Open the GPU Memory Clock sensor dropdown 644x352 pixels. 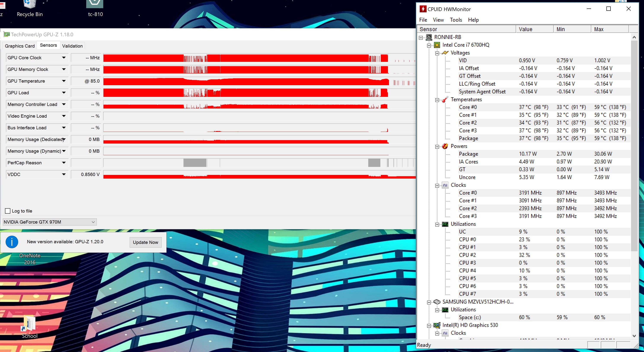click(64, 69)
